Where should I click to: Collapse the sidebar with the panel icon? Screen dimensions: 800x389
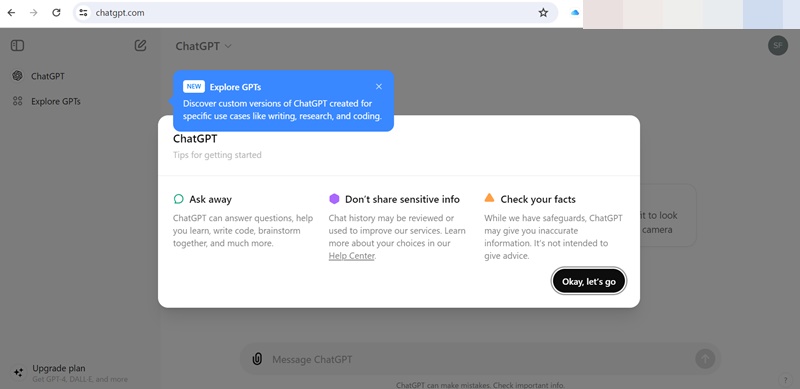(17, 45)
